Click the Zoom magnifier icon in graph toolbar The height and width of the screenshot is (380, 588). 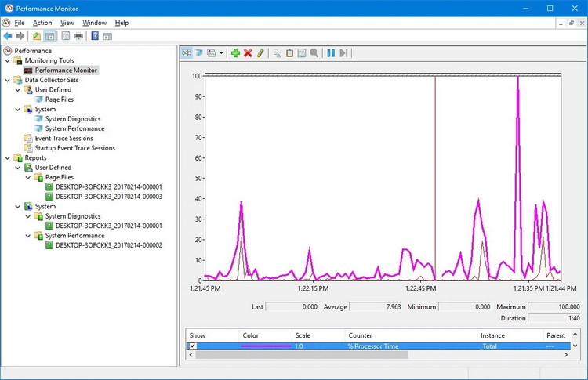click(314, 52)
